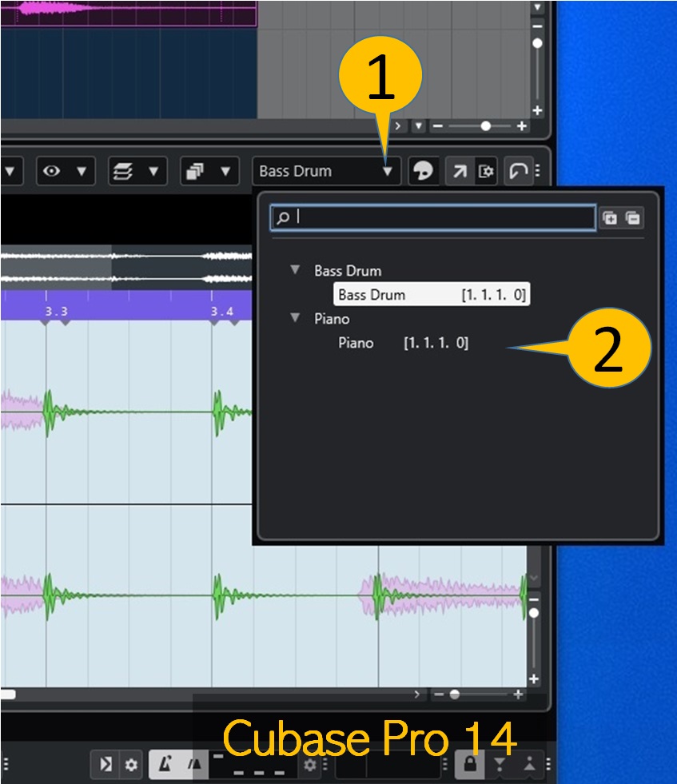Adjust upper panel horizontal zoom slider
This screenshot has width=677, height=784.
[x=485, y=126]
